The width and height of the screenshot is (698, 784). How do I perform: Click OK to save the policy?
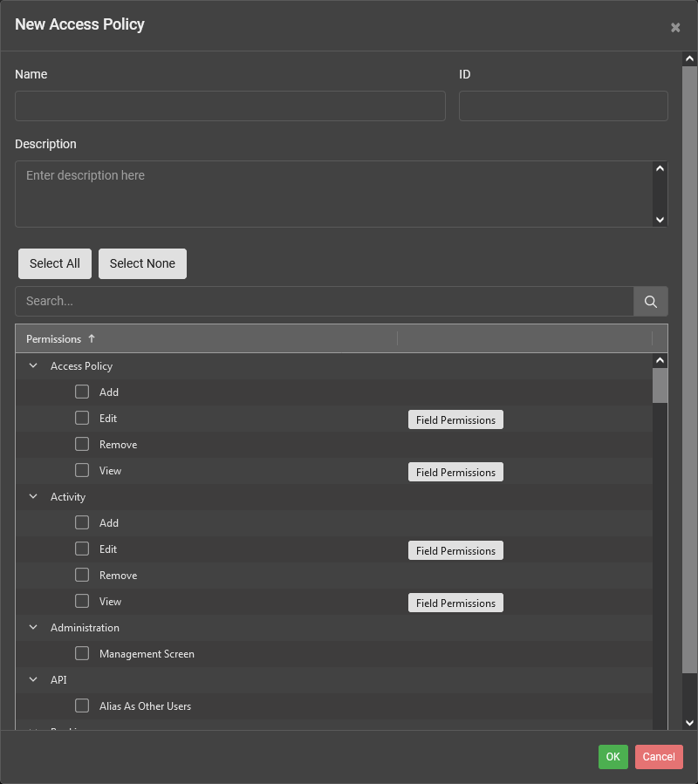point(612,756)
